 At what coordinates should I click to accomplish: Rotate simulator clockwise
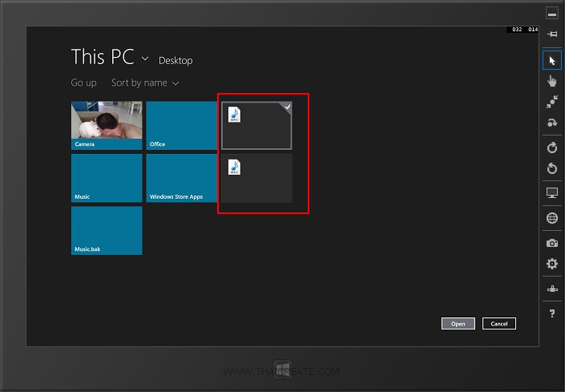tap(551, 148)
